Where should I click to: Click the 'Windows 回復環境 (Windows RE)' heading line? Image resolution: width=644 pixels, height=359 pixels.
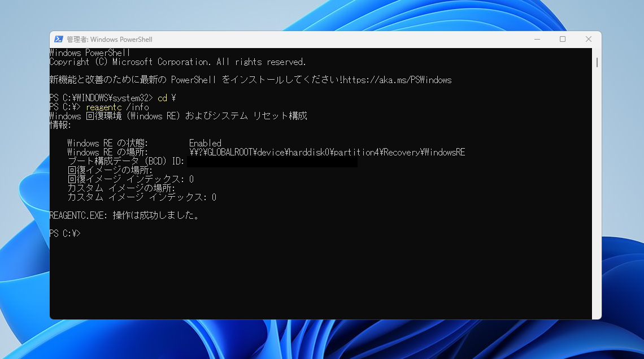pyautogui.click(x=179, y=116)
